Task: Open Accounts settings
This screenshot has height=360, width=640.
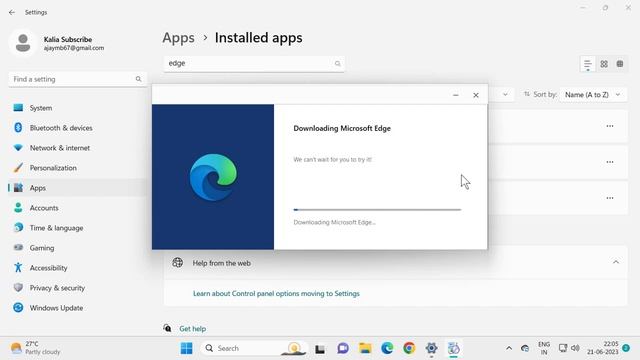Action: click(x=78, y=208)
